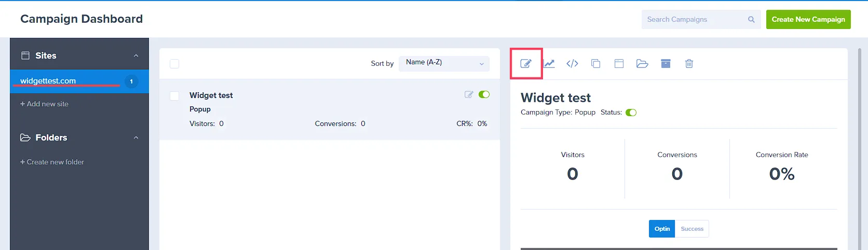868x250 pixels.
Task: Collapse the Sites section chevron
Action: pyautogui.click(x=136, y=55)
